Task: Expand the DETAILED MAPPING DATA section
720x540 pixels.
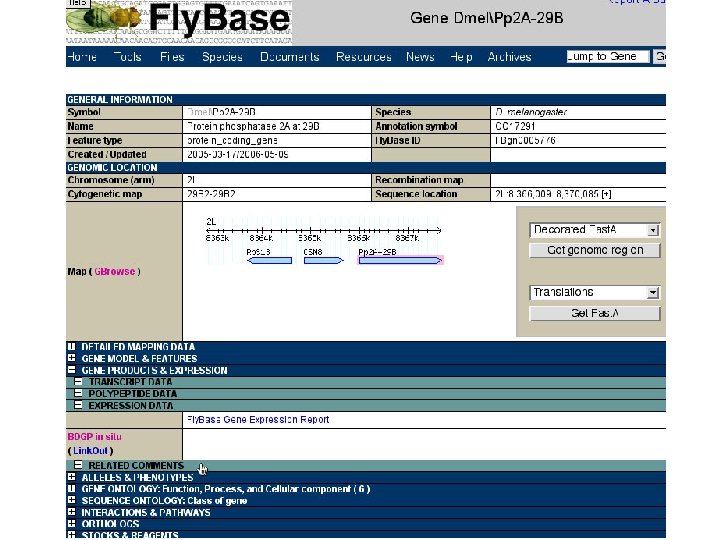Action: [x=71, y=347]
